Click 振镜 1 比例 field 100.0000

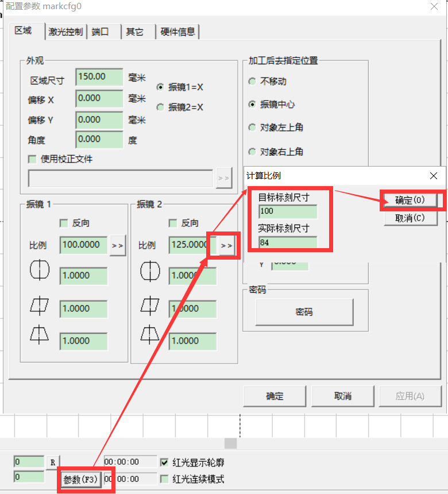pos(83,245)
